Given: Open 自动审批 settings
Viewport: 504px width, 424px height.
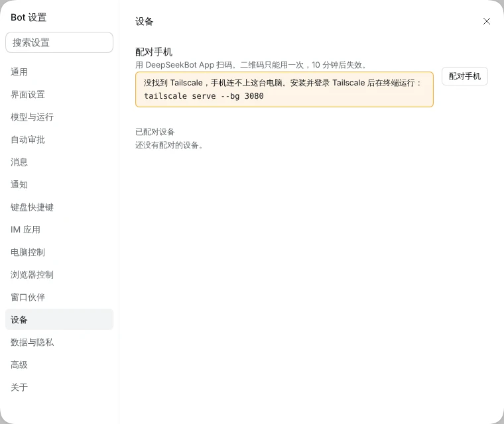Looking at the screenshot, I should pyautogui.click(x=59, y=139).
